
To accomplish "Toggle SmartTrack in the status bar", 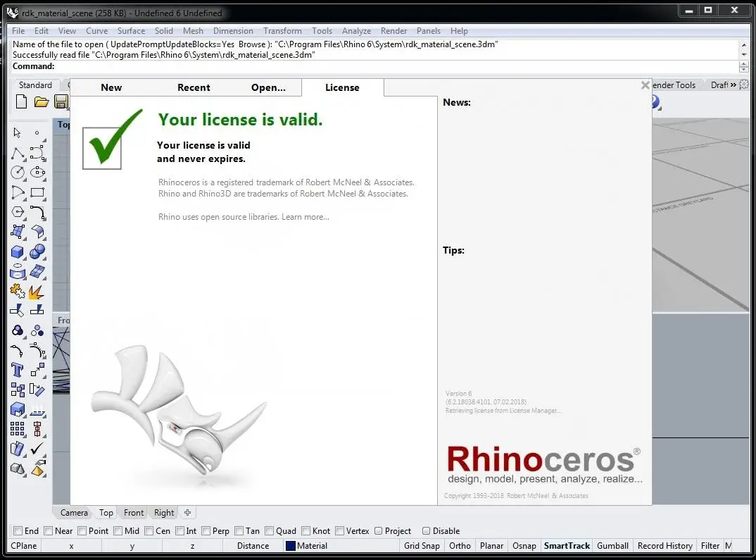I will tap(567, 545).
